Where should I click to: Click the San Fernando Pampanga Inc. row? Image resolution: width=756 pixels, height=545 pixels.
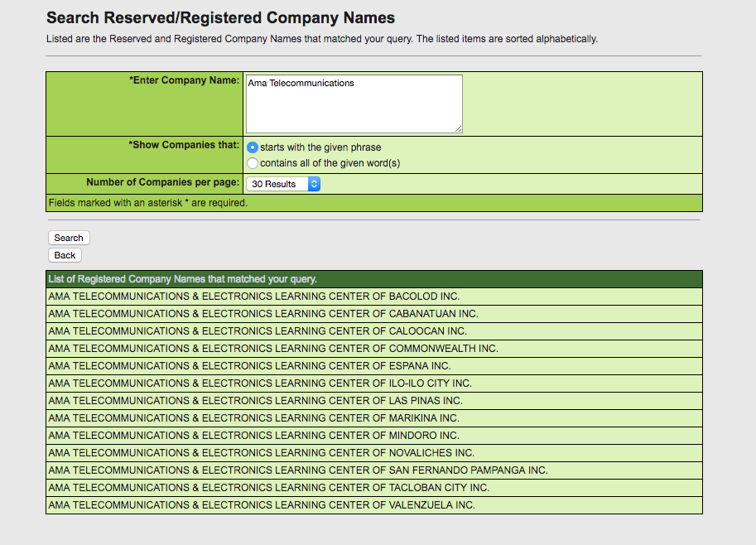click(x=374, y=470)
